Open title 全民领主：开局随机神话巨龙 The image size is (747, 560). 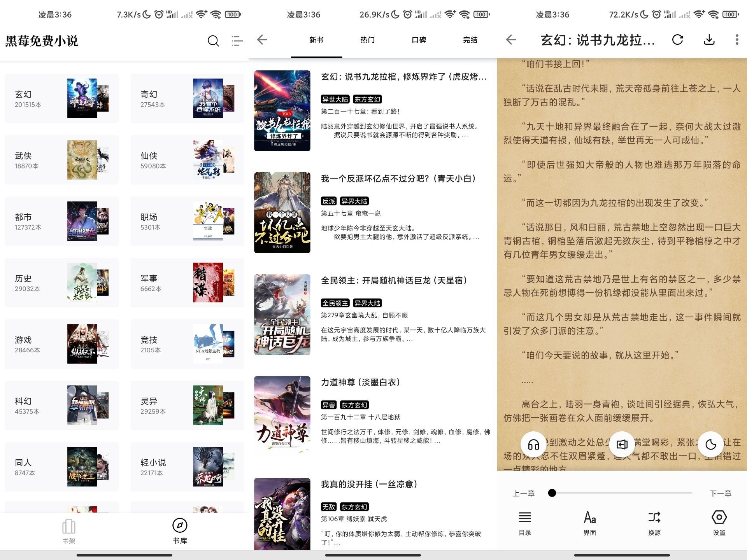(x=394, y=281)
